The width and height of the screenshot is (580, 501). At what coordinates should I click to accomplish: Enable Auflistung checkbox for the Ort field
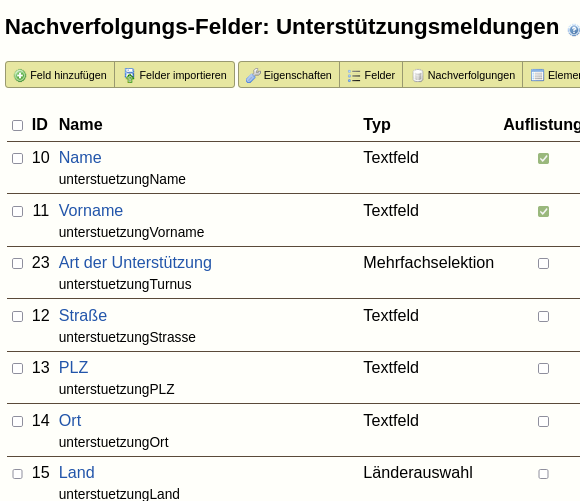543,421
